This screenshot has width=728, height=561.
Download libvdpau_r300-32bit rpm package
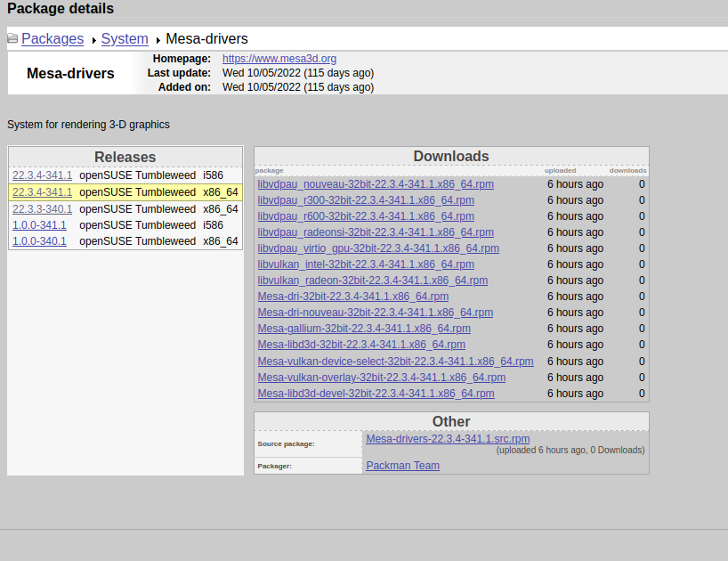[x=365, y=200]
